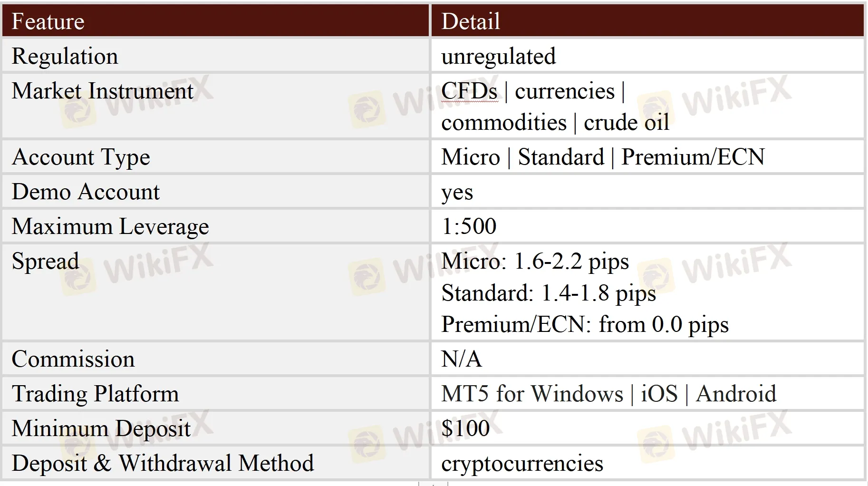Click the MT5 for Windows text
Screen dimensions: 868x486
[532, 394]
